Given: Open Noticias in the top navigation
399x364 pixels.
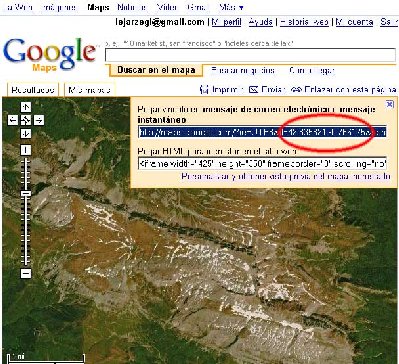Looking at the screenshot, I should 132,7.
